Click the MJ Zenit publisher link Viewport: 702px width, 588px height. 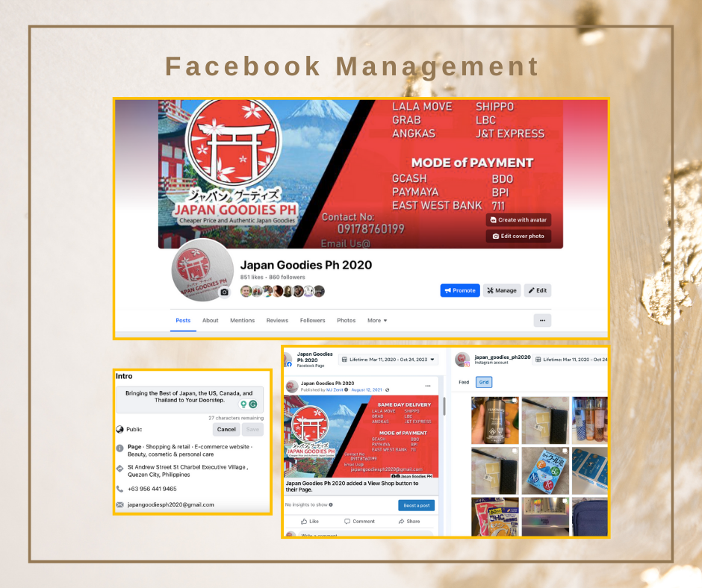point(335,390)
